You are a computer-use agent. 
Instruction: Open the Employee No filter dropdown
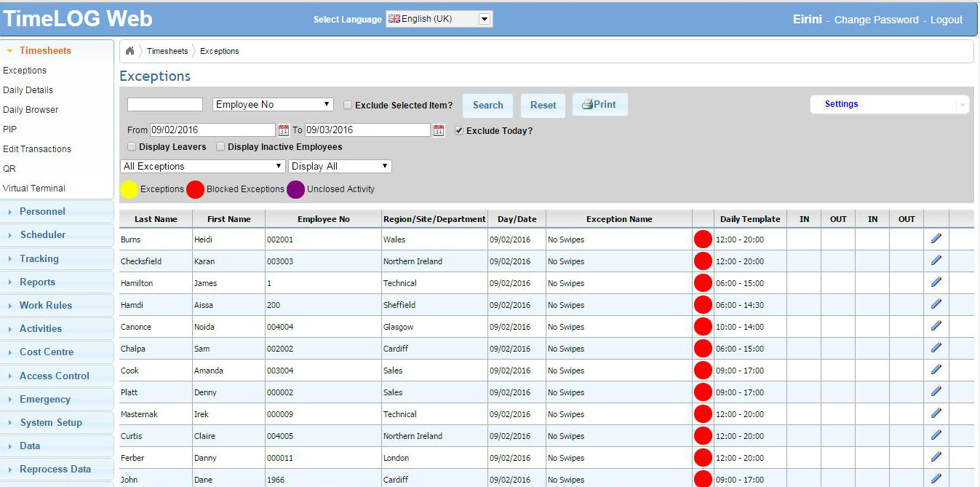click(273, 105)
